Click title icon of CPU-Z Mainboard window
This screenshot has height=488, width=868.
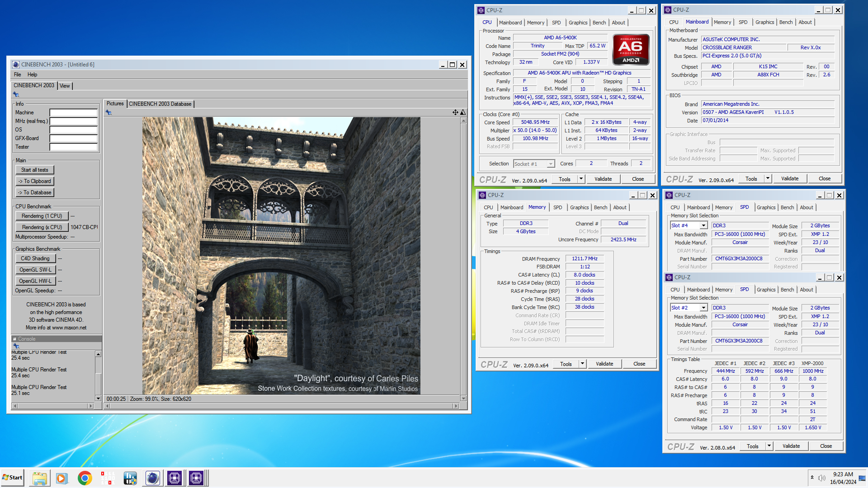(667, 10)
